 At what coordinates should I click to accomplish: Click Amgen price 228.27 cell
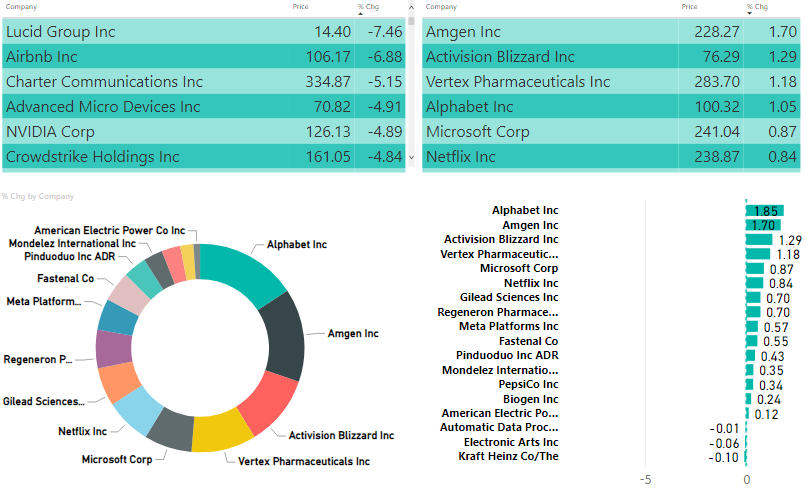717,31
